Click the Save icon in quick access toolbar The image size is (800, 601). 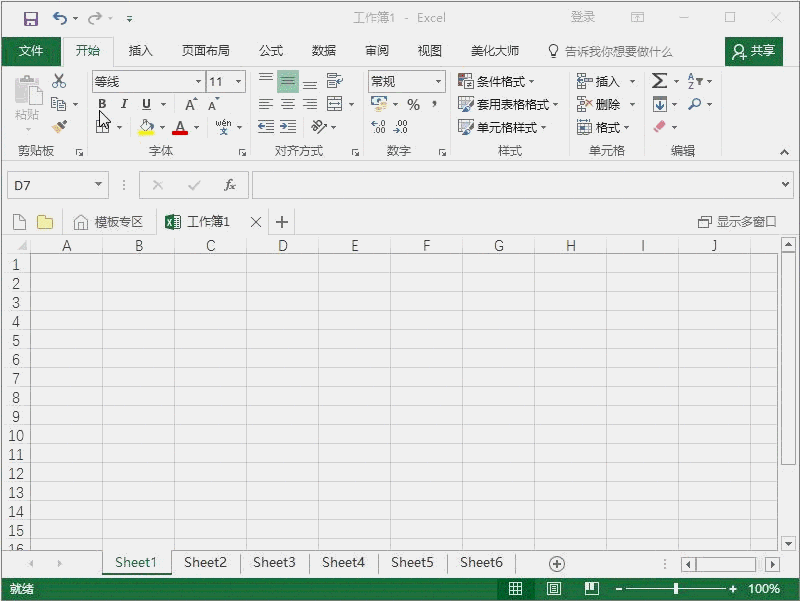(x=31, y=19)
